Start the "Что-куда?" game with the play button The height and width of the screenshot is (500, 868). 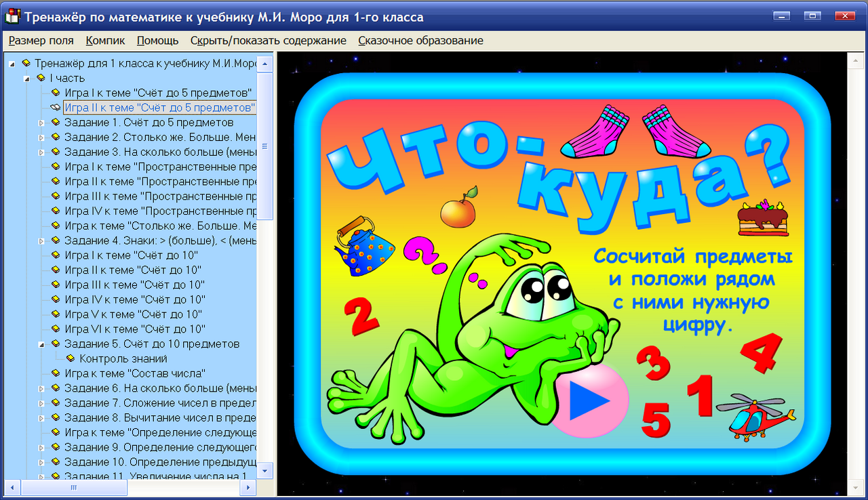tap(589, 400)
